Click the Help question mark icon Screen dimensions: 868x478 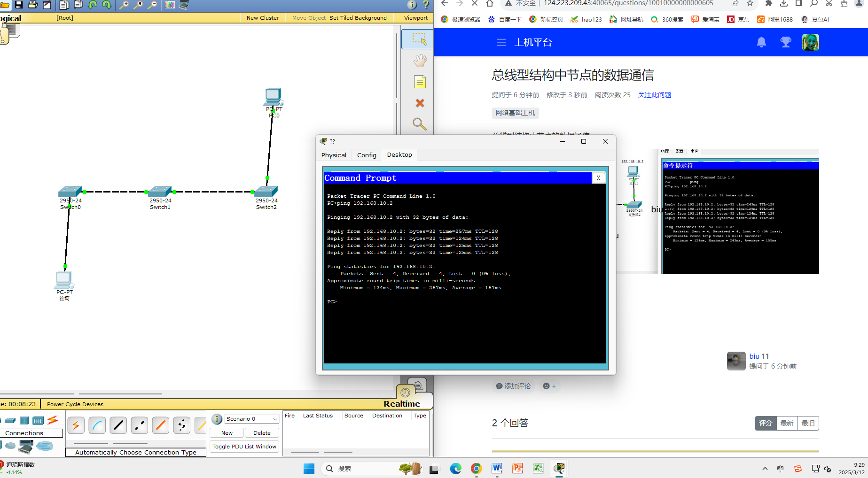tap(426, 5)
